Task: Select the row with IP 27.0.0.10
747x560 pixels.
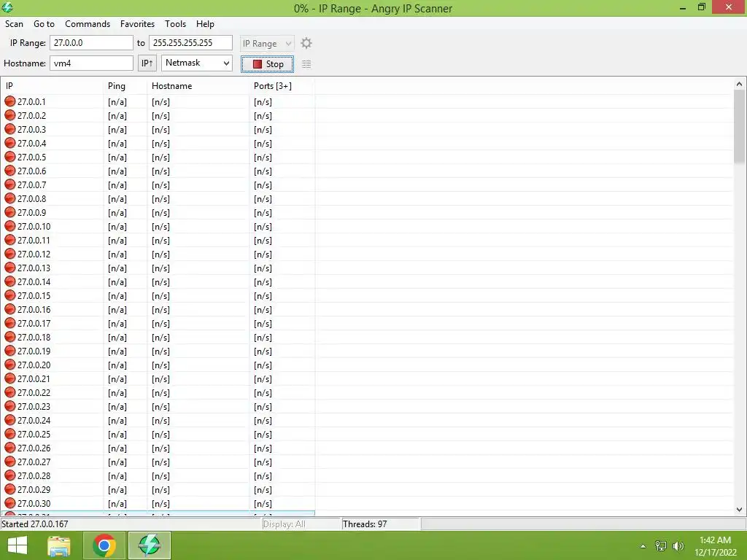Action: point(158,226)
